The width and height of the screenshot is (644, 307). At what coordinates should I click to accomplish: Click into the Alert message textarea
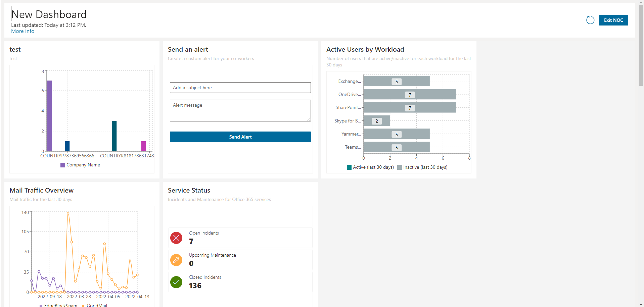(240, 110)
